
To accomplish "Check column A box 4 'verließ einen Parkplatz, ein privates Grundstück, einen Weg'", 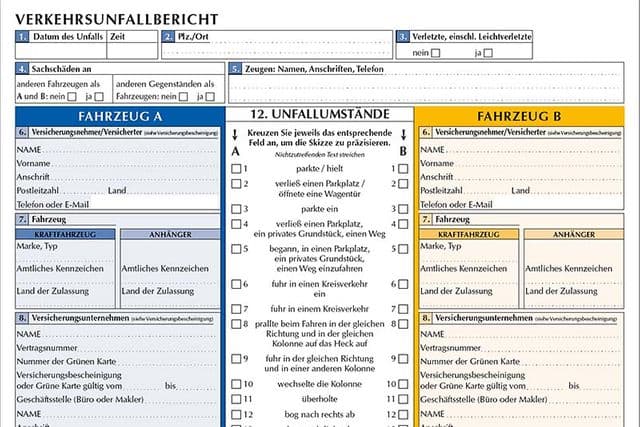I will (236, 224).
